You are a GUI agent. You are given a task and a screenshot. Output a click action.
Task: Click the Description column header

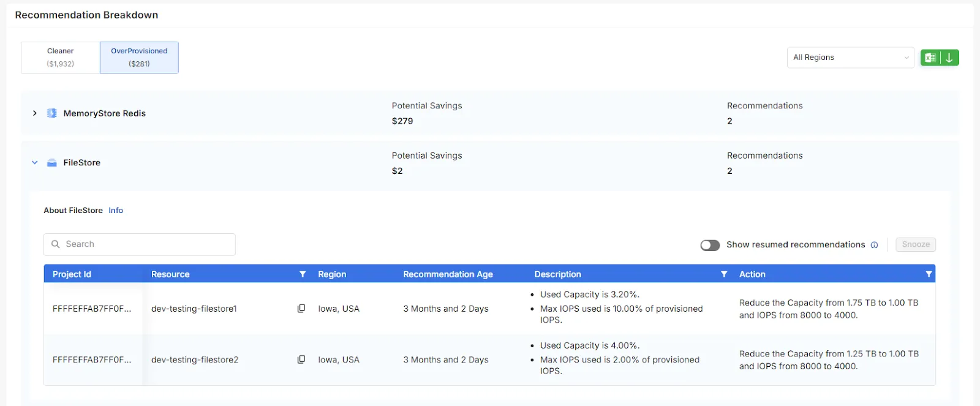557,274
